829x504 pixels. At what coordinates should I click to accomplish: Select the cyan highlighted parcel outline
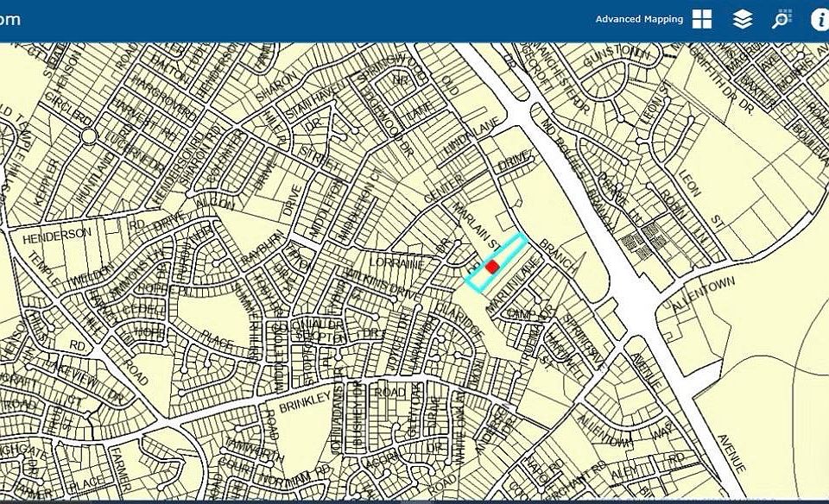coord(496,262)
